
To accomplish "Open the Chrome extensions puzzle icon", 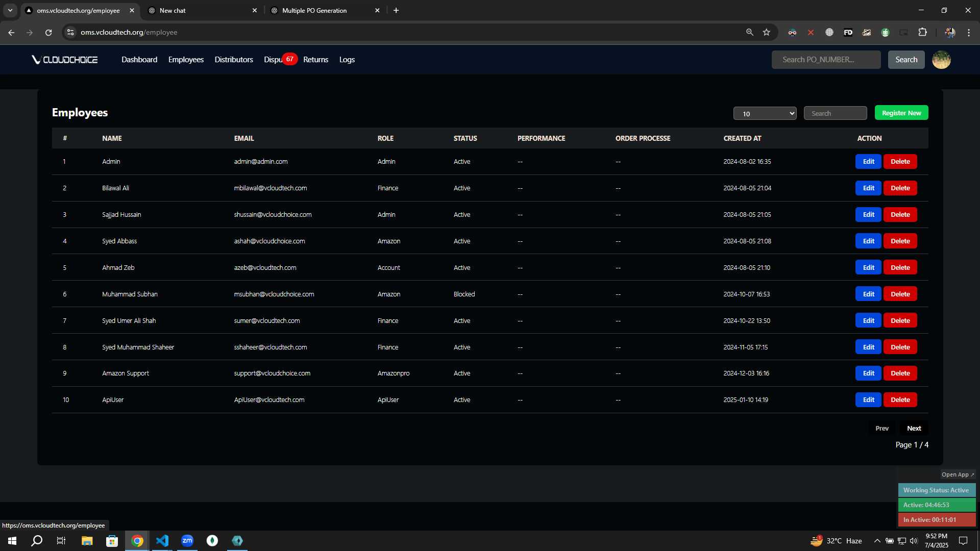I will [922, 32].
